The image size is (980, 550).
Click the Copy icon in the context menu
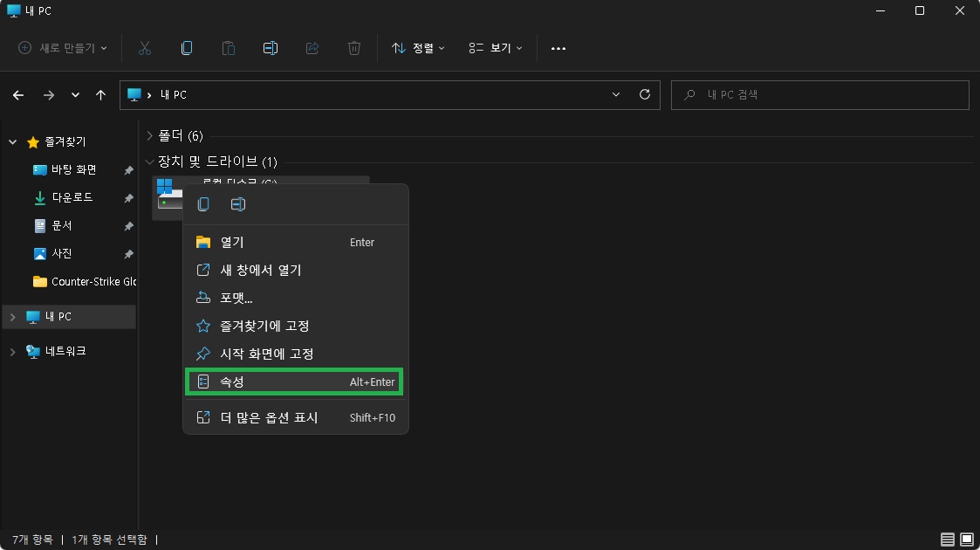click(202, 203)
